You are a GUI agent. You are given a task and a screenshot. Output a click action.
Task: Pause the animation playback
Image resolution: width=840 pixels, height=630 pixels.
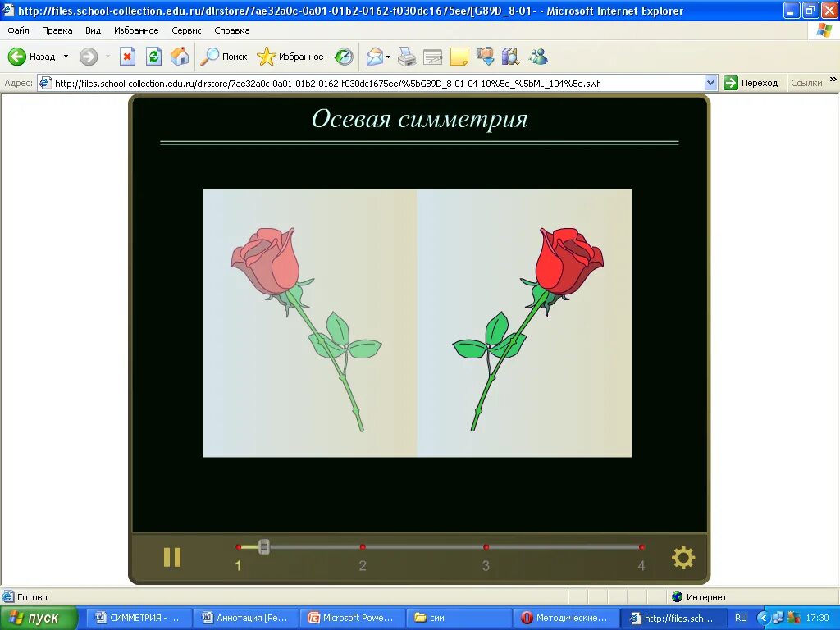172,557
